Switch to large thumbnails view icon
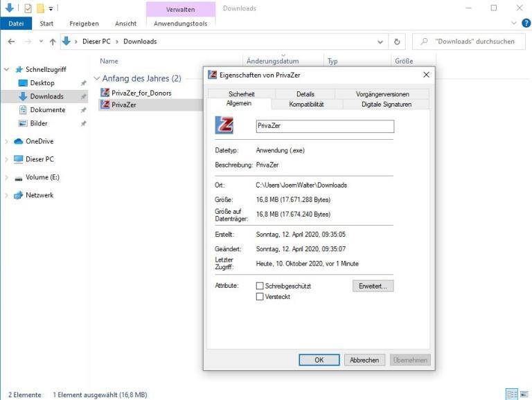The image size is (532, 400). point(523,394)
